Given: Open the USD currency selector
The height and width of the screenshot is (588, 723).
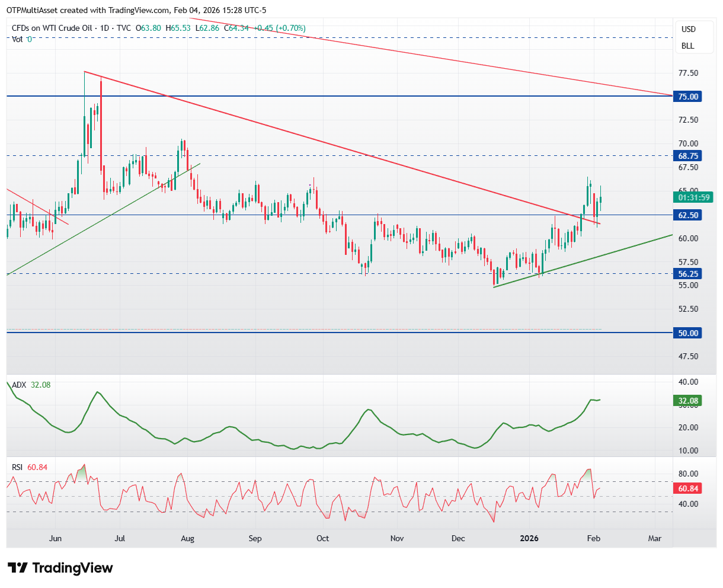Looking at the screenshot, I should 688,29.
